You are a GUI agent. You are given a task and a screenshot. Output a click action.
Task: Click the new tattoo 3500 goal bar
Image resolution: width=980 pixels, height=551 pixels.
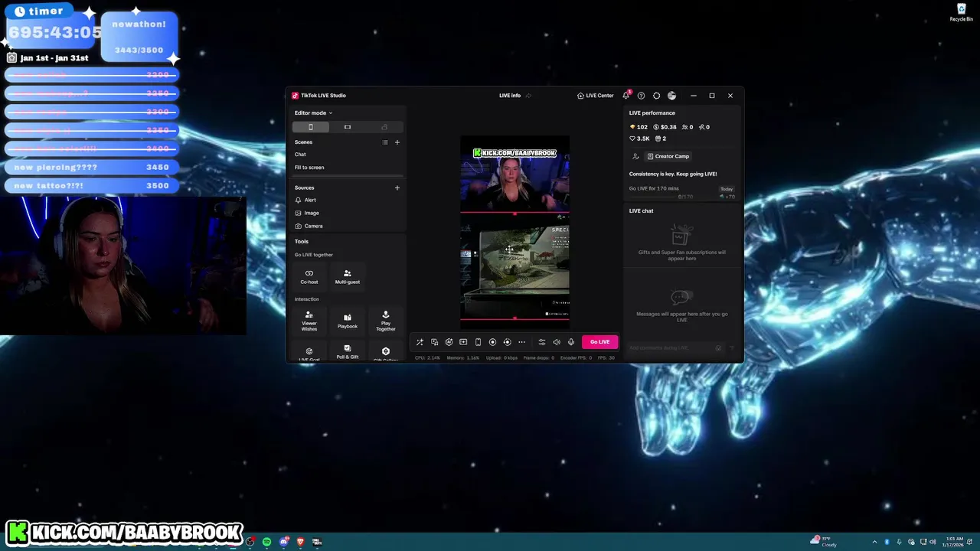pyautogui.click(x=92, y=185)
